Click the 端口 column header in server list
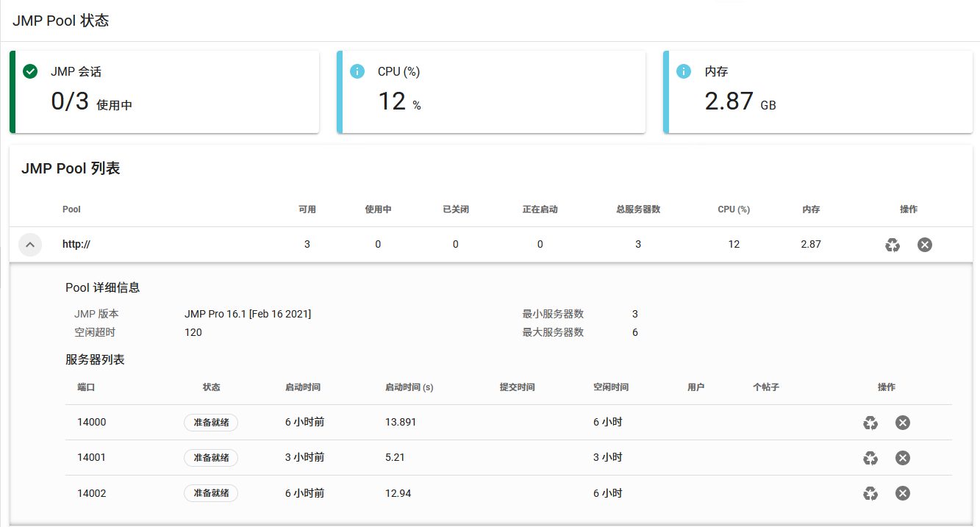980x527 pixels. [x=86, y=387]
